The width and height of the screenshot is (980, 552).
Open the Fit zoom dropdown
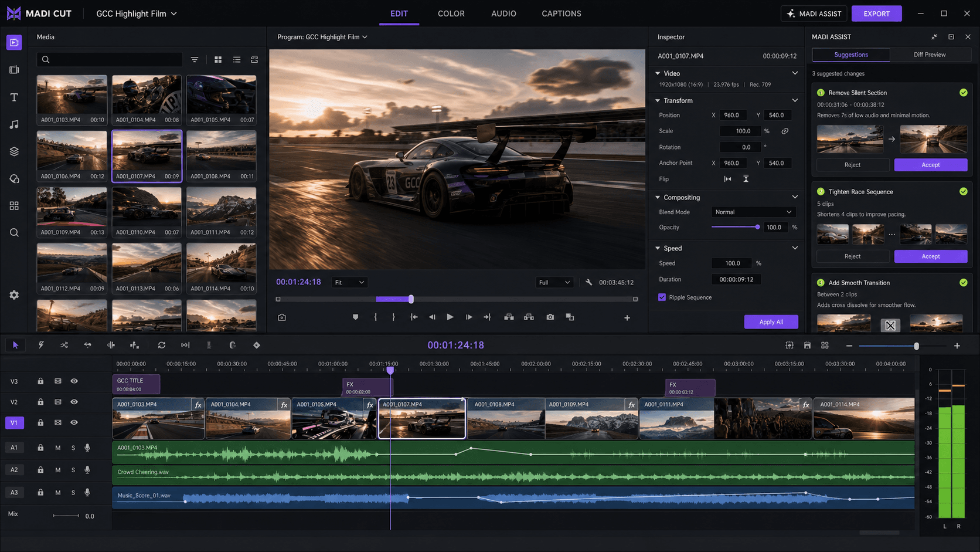(x=349, y=283)
